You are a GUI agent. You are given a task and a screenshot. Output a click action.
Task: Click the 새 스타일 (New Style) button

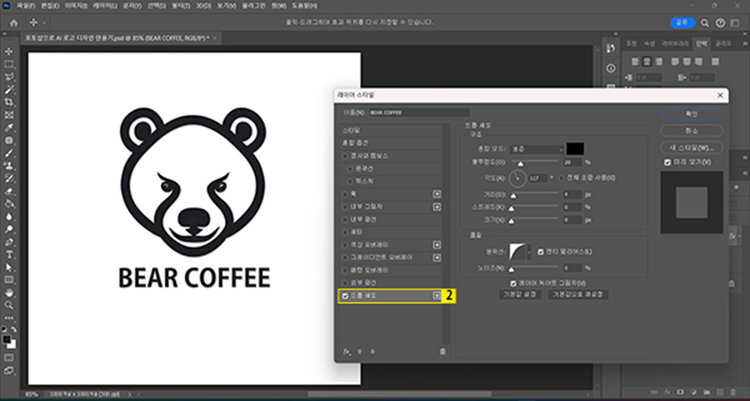coord(693,147)
